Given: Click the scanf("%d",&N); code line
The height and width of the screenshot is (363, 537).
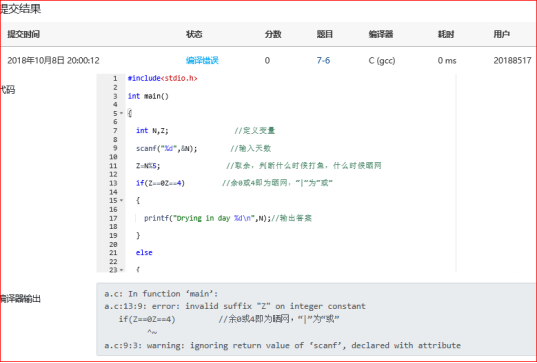Looking at the screenshot, I should (x=166, y=148).
